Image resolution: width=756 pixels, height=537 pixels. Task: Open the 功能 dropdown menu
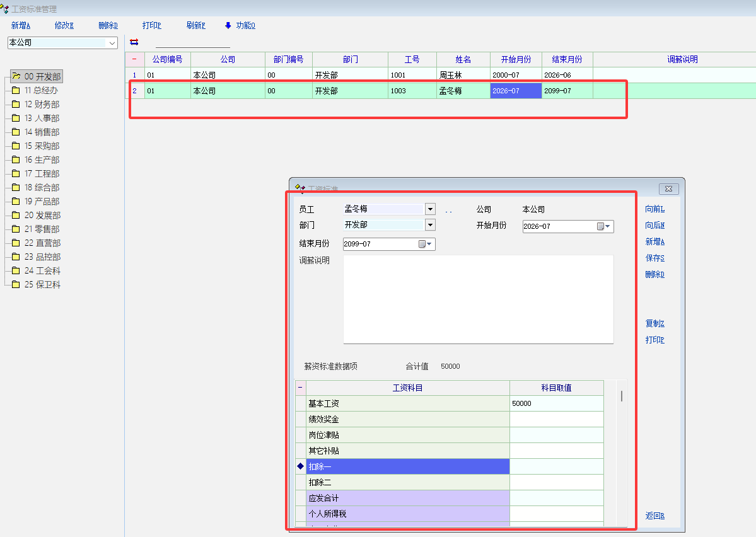click(240, 26)
